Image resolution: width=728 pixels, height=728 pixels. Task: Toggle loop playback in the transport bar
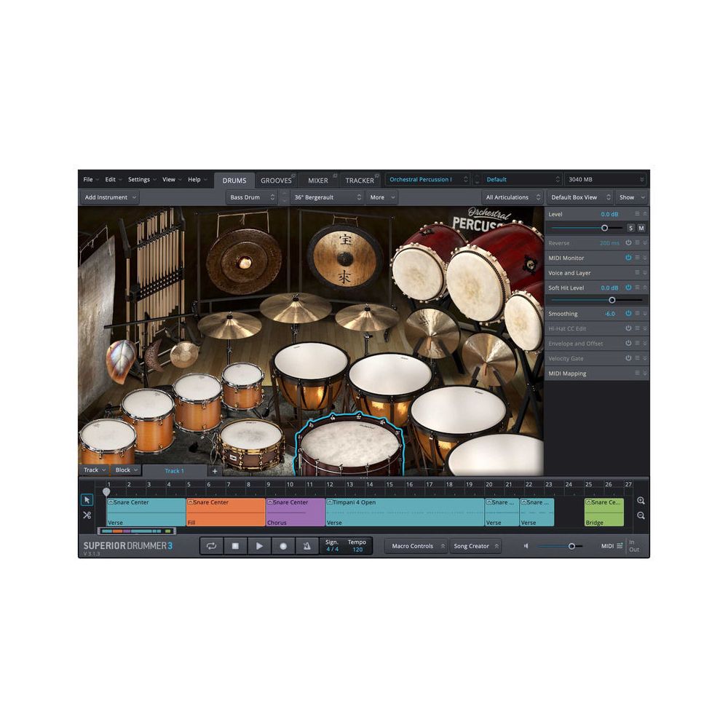click(211, 545)
